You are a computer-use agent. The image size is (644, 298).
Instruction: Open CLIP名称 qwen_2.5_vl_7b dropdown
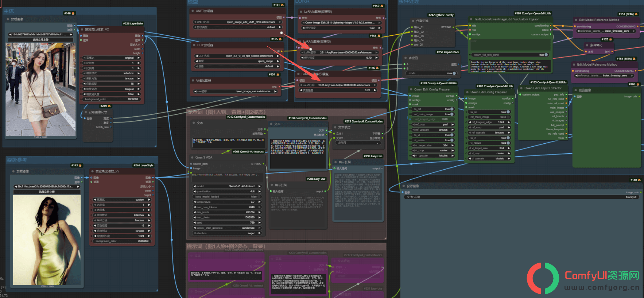(237, 56)
